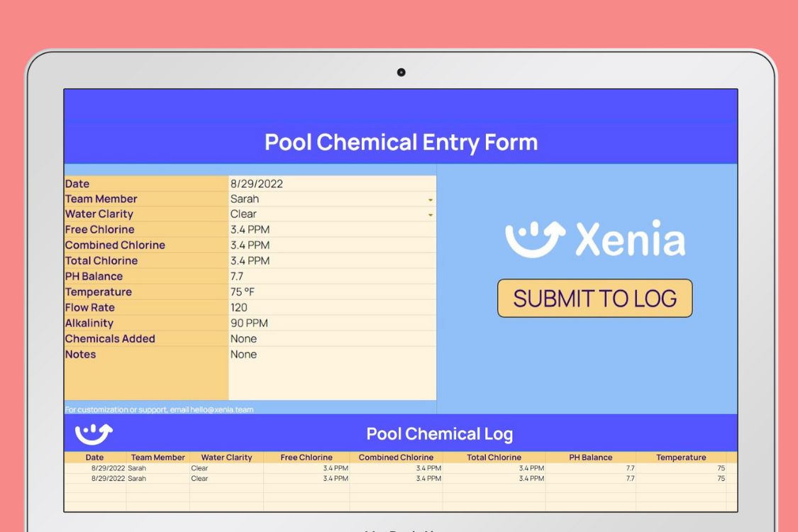Click the Notes field showing None
This screenshot has width=798, height=532.
333,354
